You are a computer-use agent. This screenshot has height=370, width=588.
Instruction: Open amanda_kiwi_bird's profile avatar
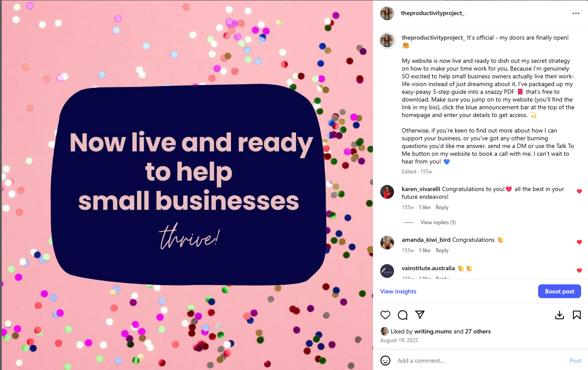pos(387,243)
